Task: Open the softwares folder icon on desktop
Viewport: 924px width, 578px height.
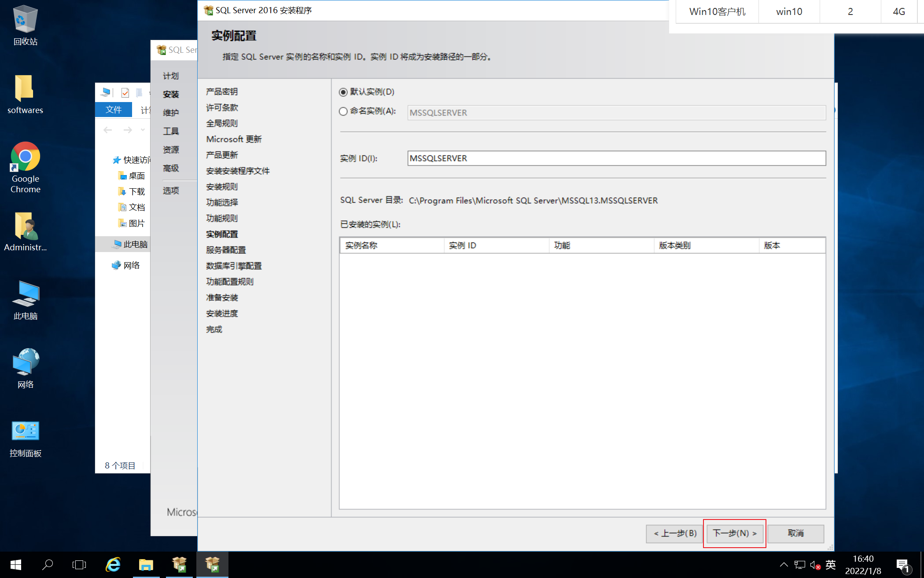Action: click(25, 94)
